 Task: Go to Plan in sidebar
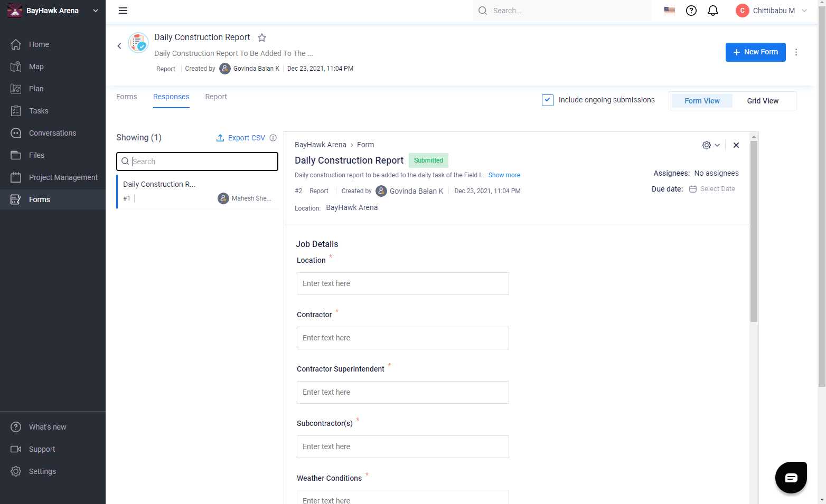[53, 89]
